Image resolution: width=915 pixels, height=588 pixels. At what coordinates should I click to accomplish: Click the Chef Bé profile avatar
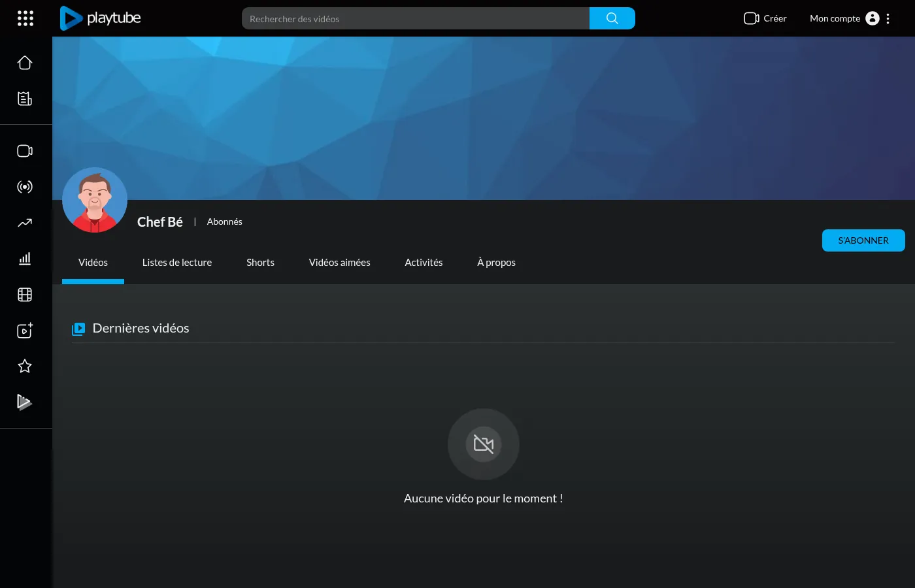[x=95, y=200]
